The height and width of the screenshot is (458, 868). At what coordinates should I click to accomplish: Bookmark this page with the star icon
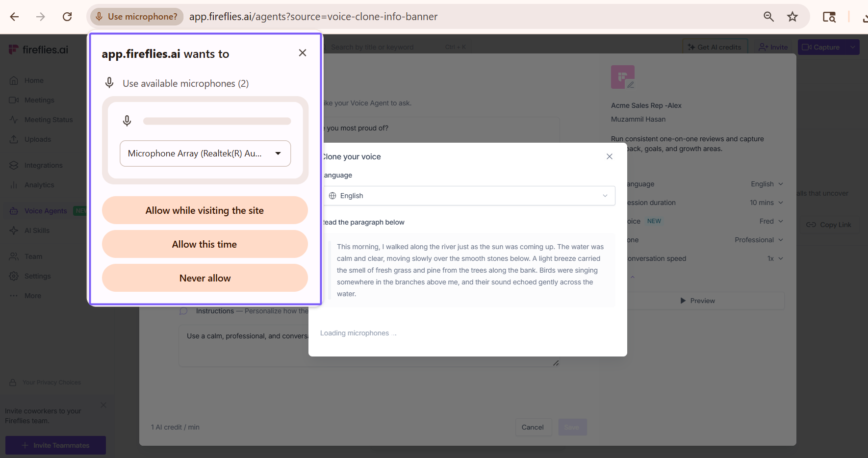coord(792,17)
